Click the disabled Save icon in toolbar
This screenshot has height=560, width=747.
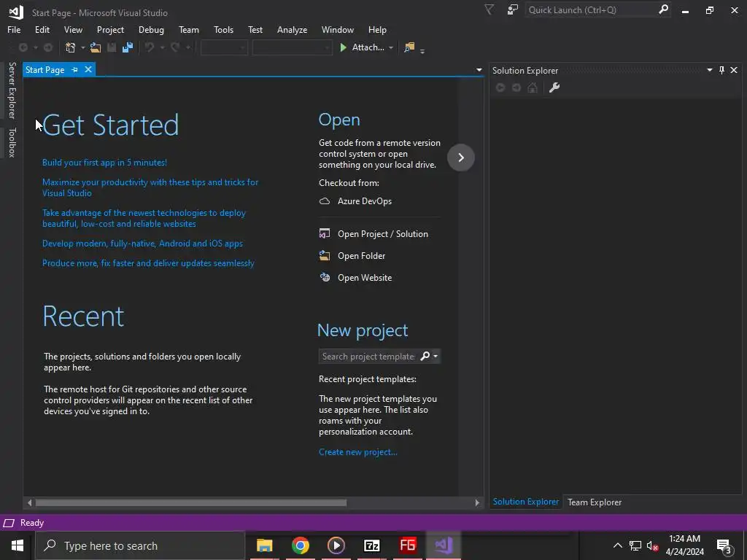tap(112, 47)
